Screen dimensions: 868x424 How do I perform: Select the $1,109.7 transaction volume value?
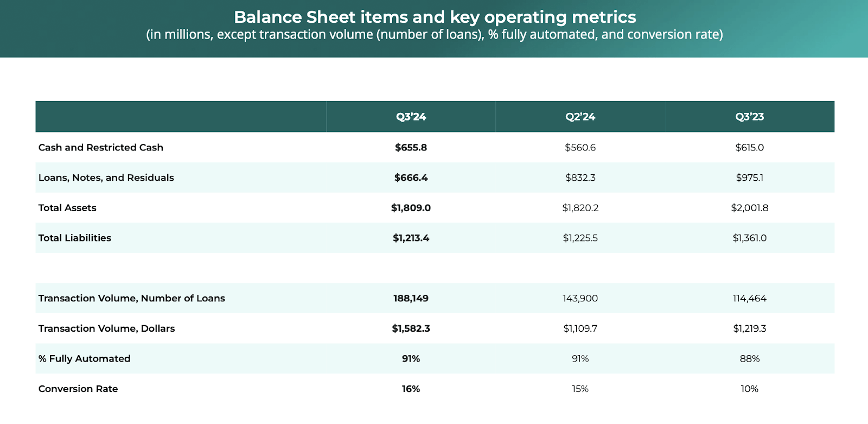[580, 328]
